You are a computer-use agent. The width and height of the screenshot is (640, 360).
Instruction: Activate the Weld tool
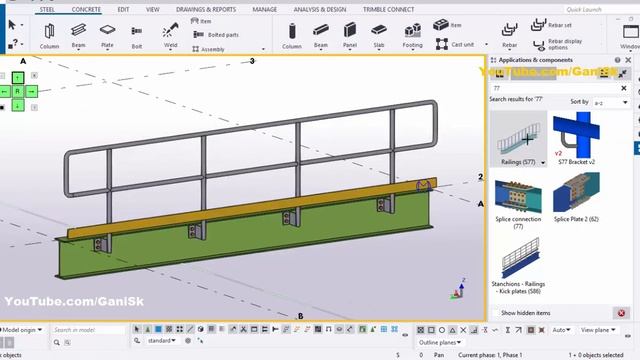tap(170, 35)
